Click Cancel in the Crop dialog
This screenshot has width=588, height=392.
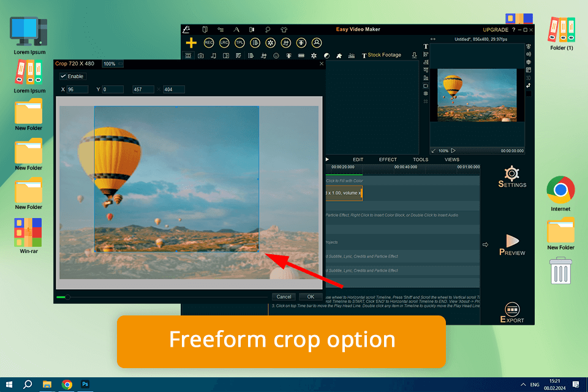[284, 296]
